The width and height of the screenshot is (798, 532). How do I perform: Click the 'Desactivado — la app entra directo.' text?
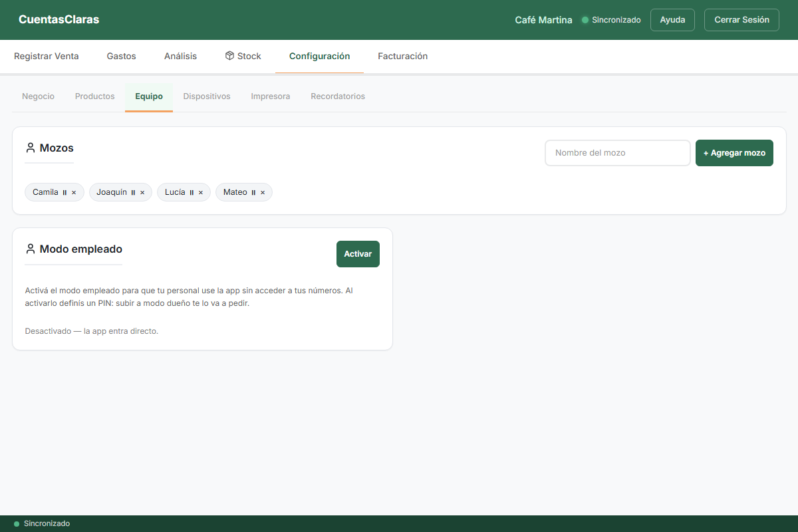pyautogui.click(x=92, y=331)
